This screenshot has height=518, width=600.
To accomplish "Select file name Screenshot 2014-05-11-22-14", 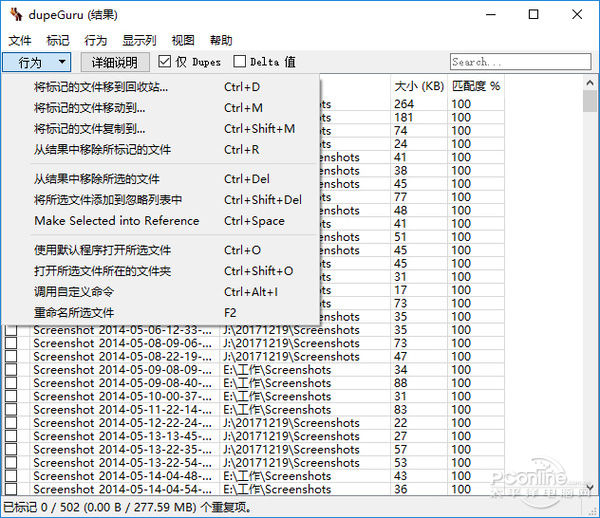I will point(122,410).
